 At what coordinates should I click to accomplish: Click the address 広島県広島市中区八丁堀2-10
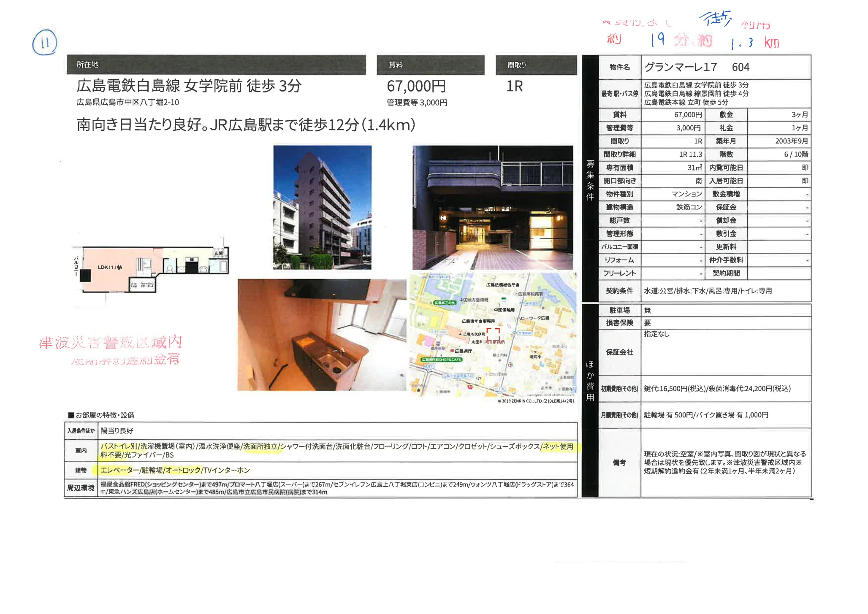128,102
